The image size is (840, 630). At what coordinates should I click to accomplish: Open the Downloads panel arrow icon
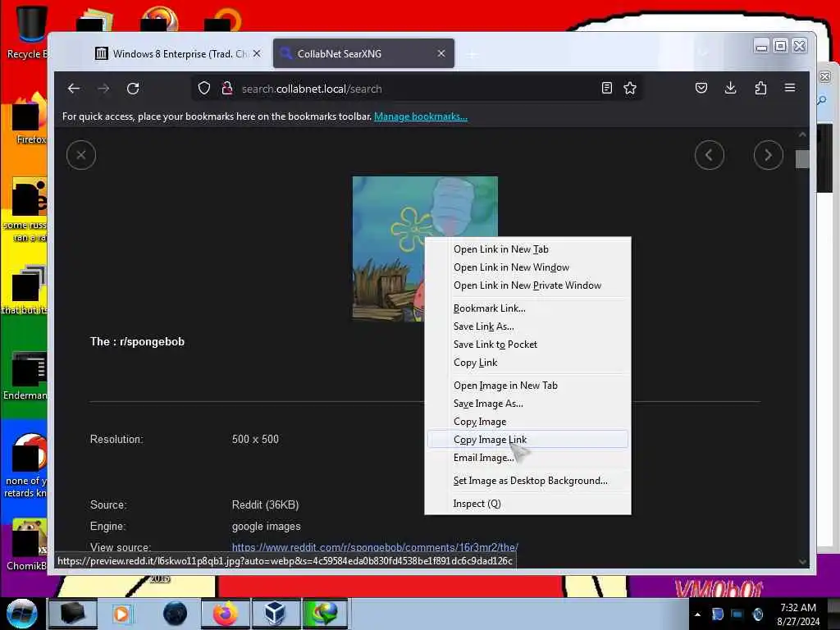(730, 88)
